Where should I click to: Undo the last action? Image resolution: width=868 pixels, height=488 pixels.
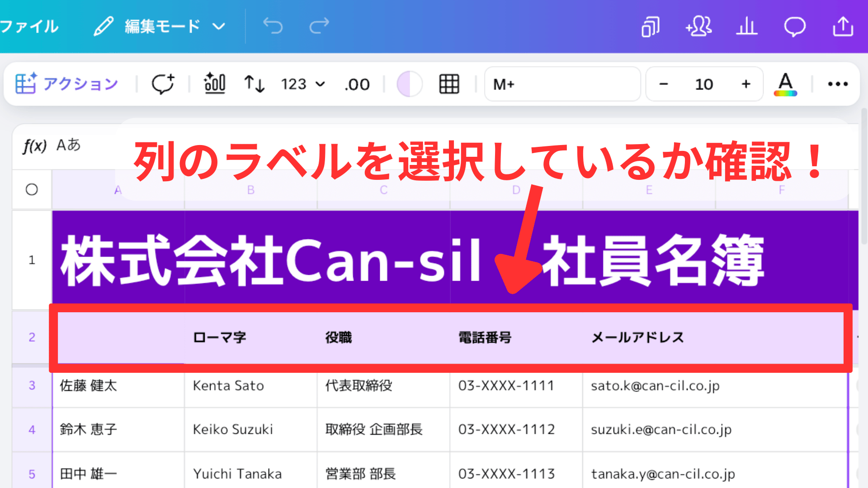pyautogui.click(x=273, y=26)
